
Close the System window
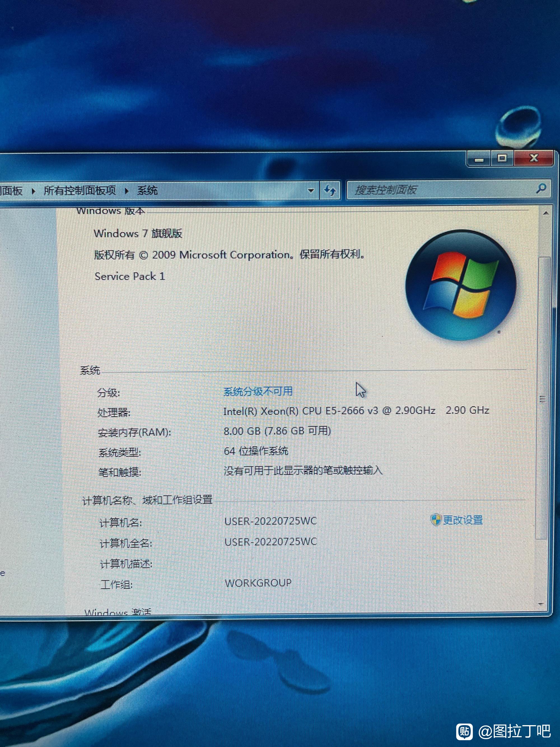pyautogui.click(x=534, y=158)
